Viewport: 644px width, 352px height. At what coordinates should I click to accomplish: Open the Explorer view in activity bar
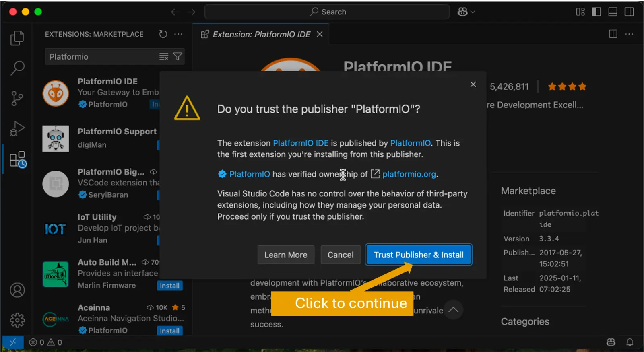coord(17,38)
